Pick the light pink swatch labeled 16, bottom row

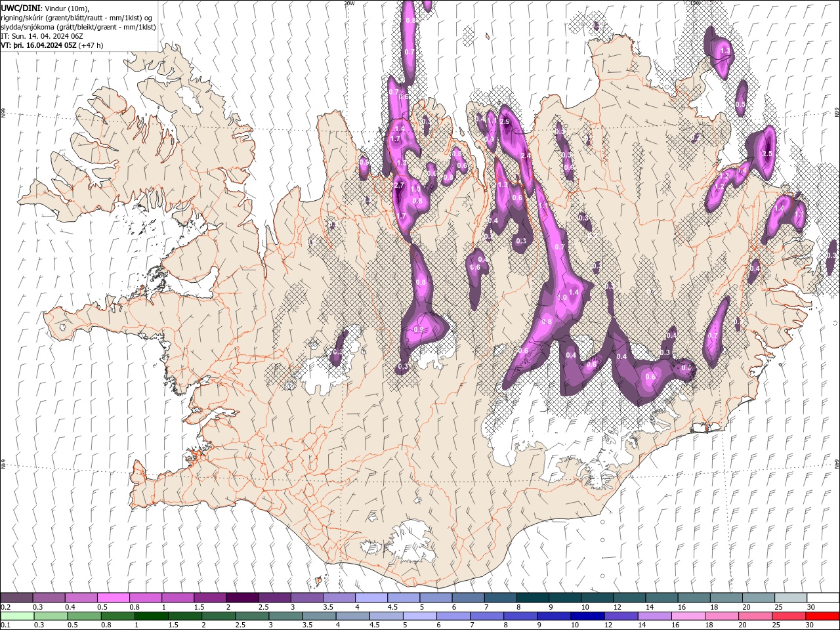(x=688, y=616)
